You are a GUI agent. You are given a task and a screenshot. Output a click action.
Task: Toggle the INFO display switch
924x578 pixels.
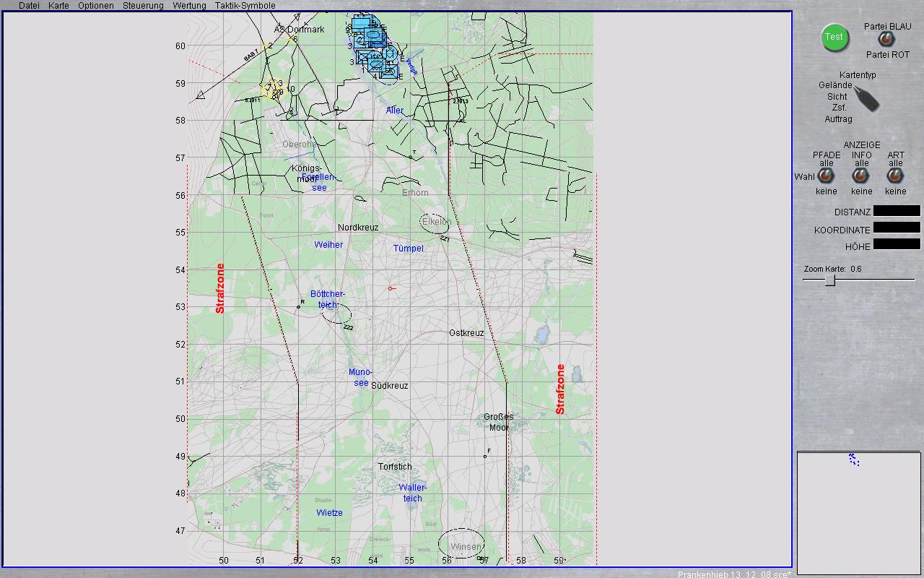click(x=860, y=176)
